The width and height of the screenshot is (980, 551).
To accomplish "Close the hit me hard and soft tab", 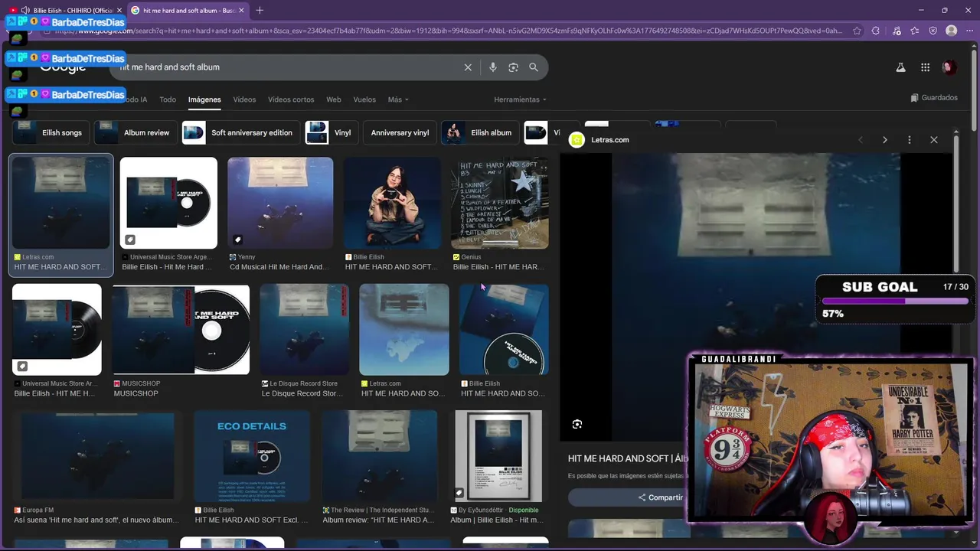I will pyautogui.click(x=242, y=10).
